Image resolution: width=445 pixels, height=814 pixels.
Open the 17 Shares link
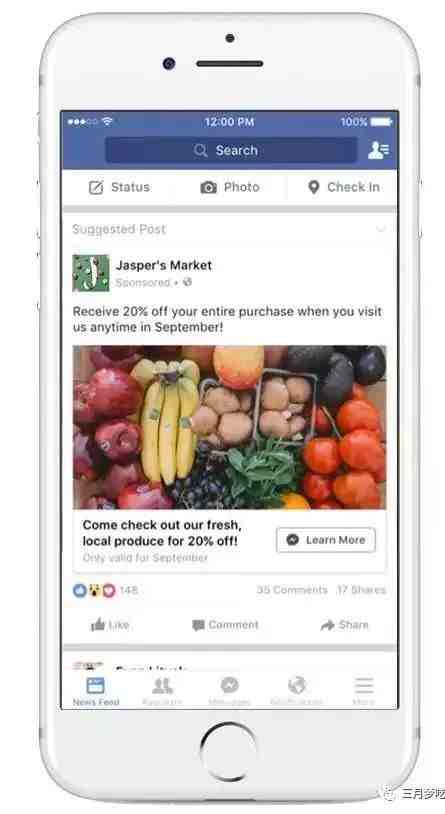click(361, 590)
